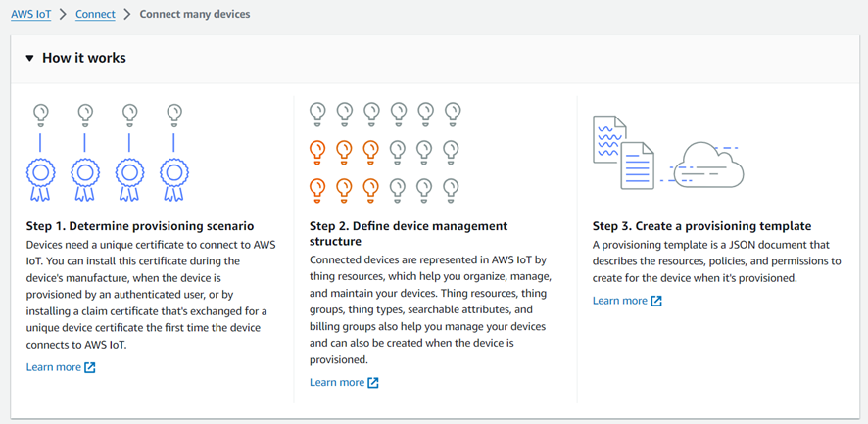Click Step 1 Determine provisioning scenario heading
Image resolution: width=868 pixels, height=424 pixels.
pyautogui.click(x=140, y=226)
